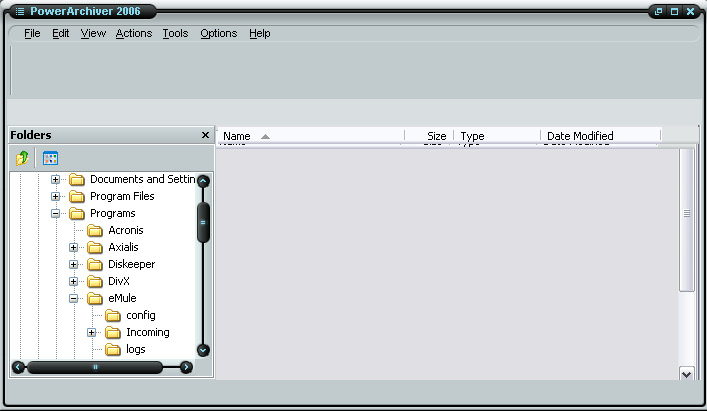Click folder tree horizontal scroll thumb
This screenshot has width=707, height=411.
95,367
